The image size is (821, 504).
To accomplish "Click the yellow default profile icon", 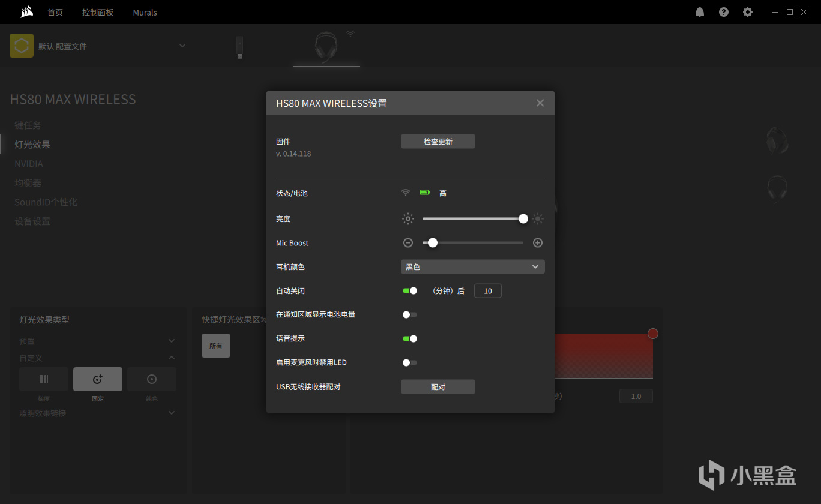I will (22, 46).
